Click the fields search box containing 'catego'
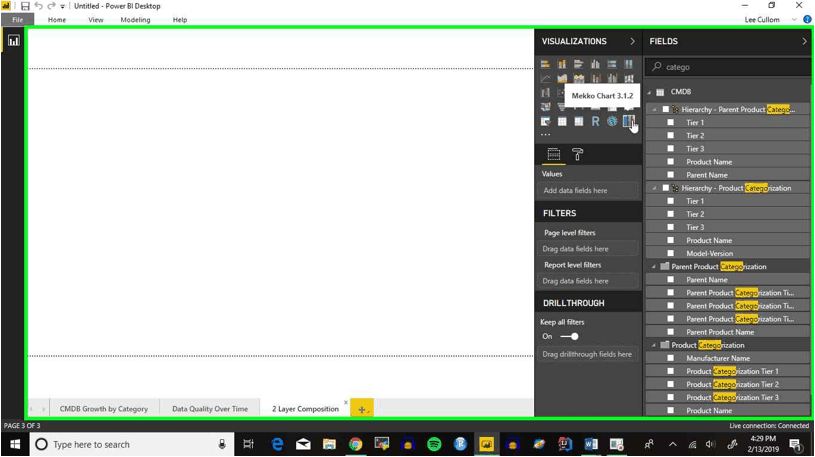This screenshot has width=815, height=457. 728,67
